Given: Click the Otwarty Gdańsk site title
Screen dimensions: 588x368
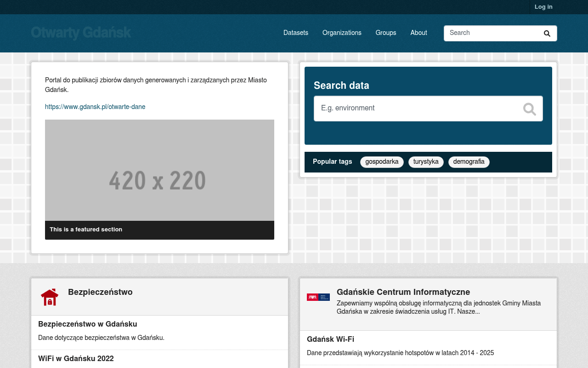Looking at the screenshot, I should pos(81,33).
